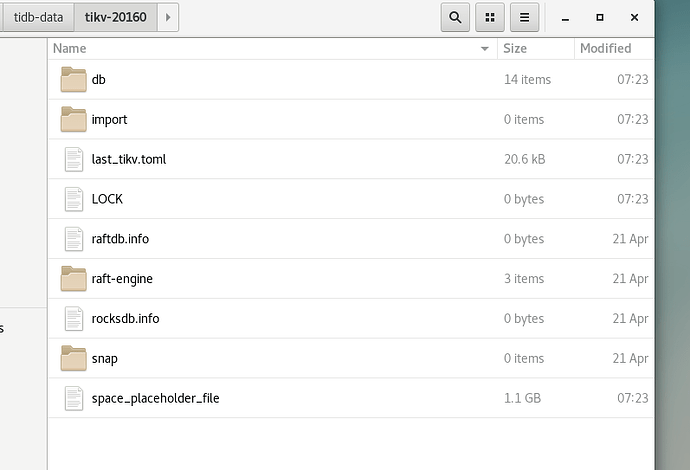Select the file name snap
Viewport: 690px width, 470px height.
[x=104, y=359]
